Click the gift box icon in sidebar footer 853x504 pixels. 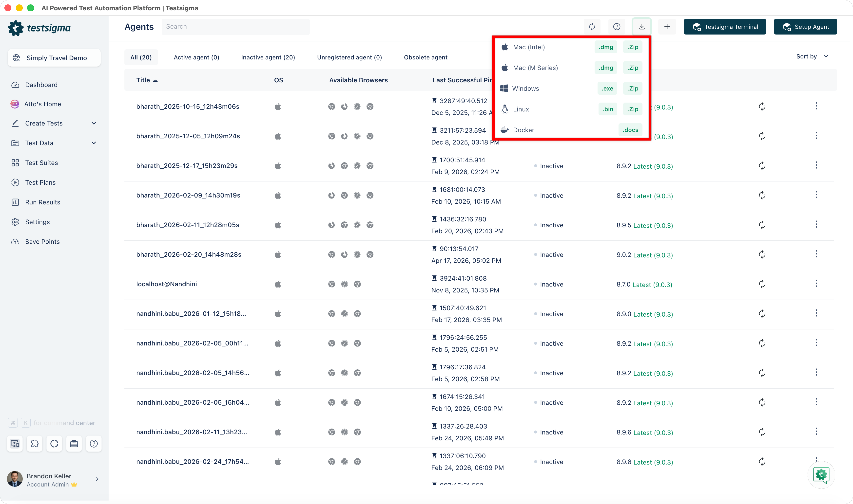click(74, 444)
